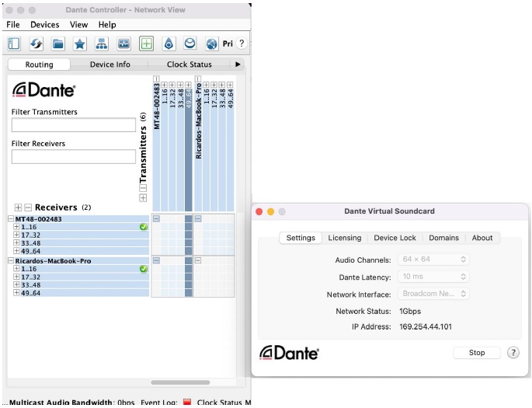The height and width of the screenshot is (408, 532).
Task: Click green check on MT48-002483 1..16 row
Action: (144, 227)
